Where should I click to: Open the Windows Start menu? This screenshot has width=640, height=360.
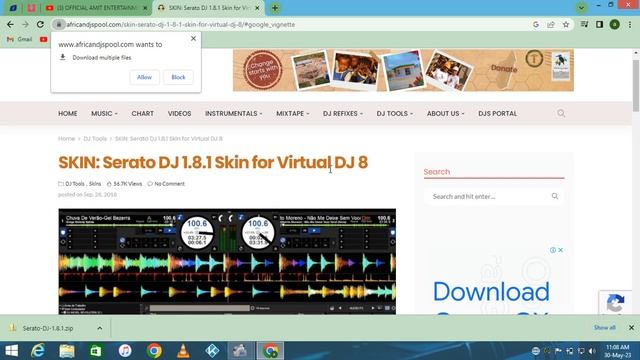click(x=11, y=351)
